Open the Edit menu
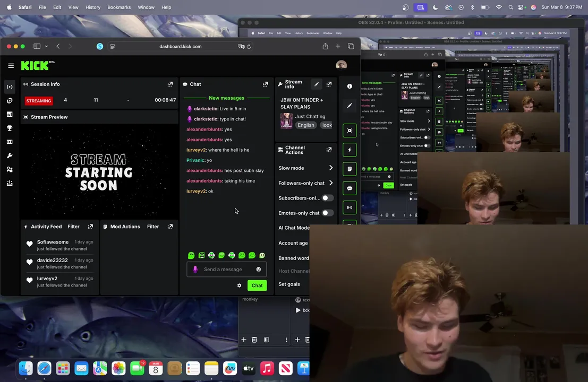The image size is (588, 382). click(x=57, y=7)
